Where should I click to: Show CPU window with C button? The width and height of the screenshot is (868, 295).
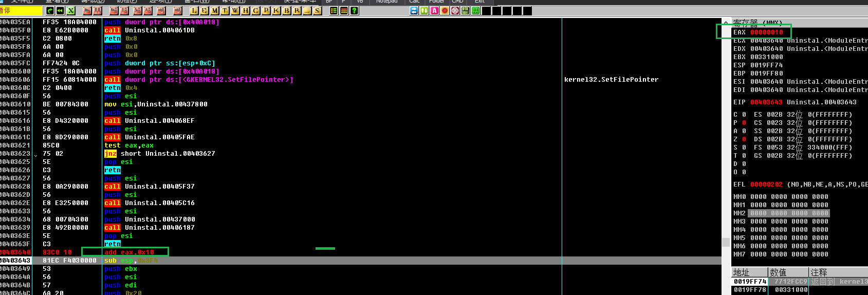click(256, 10)
